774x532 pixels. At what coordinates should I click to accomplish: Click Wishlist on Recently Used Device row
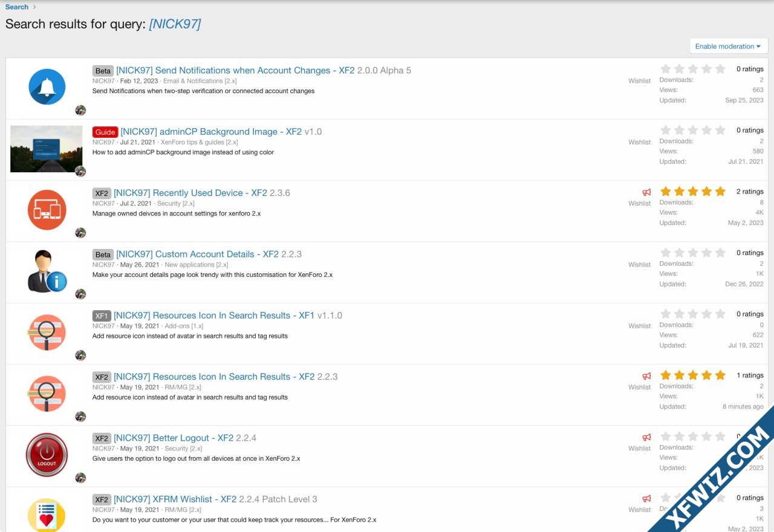[x=639, y=204]
